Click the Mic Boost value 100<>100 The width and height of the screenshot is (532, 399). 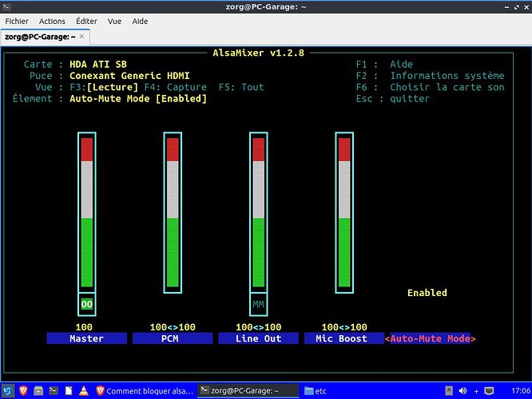click(x=344, y=327)
